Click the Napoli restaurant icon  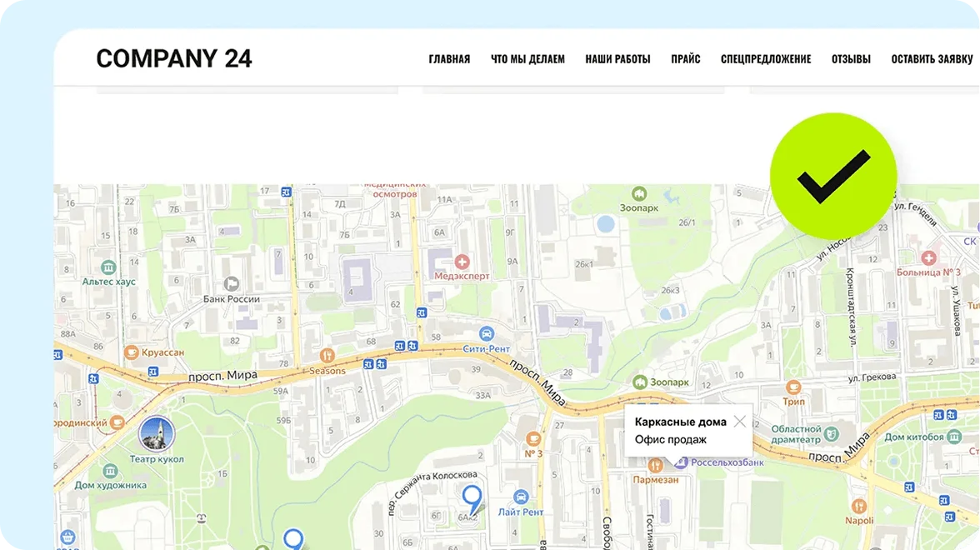coord(859,506)
